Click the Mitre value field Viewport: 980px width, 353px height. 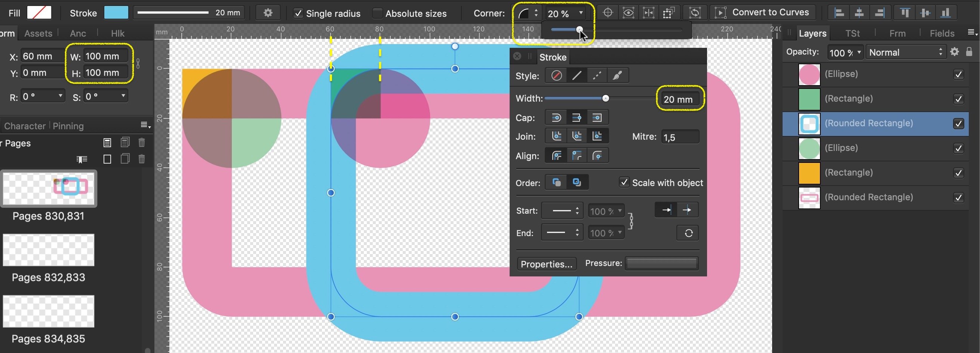click(x=680, y=137)
